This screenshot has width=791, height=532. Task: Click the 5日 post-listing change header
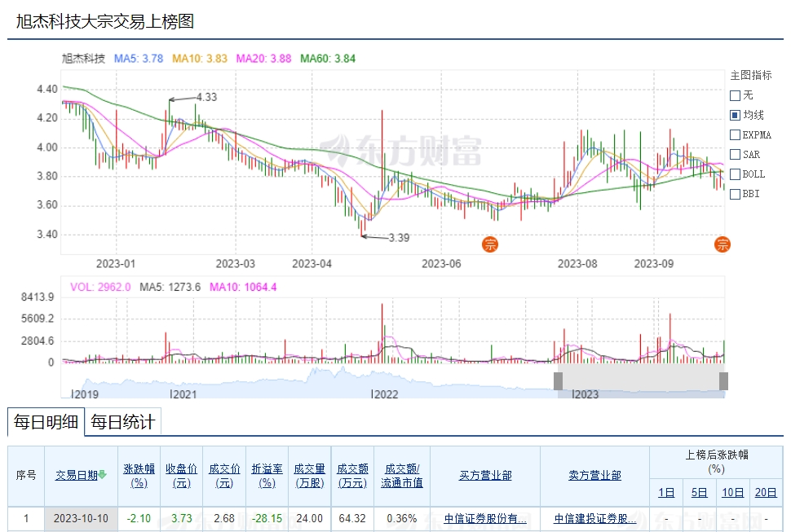[700, 492]
